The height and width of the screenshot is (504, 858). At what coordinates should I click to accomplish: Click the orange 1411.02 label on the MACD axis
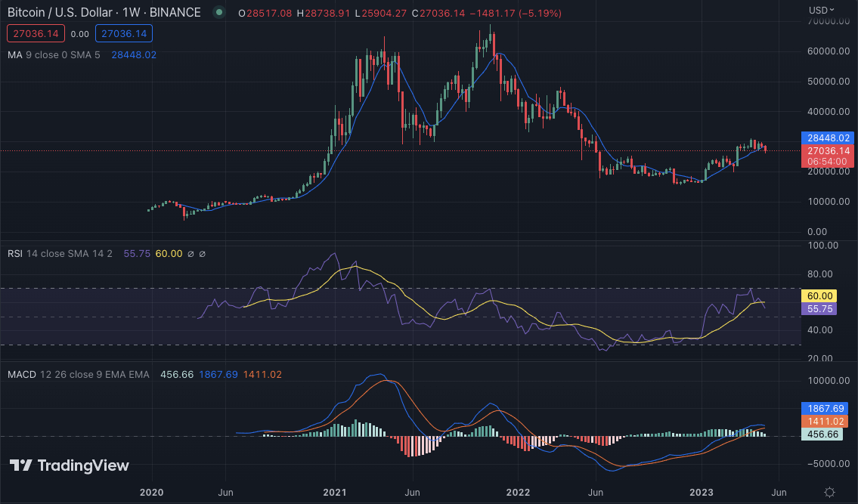coord(825,422)
